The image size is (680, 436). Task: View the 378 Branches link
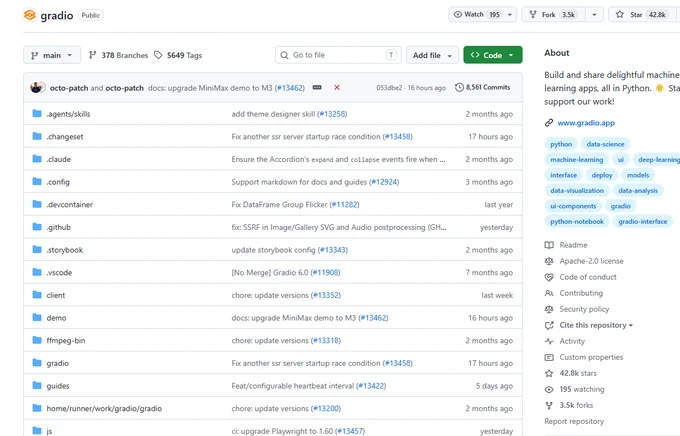click(x=118, y=55)
